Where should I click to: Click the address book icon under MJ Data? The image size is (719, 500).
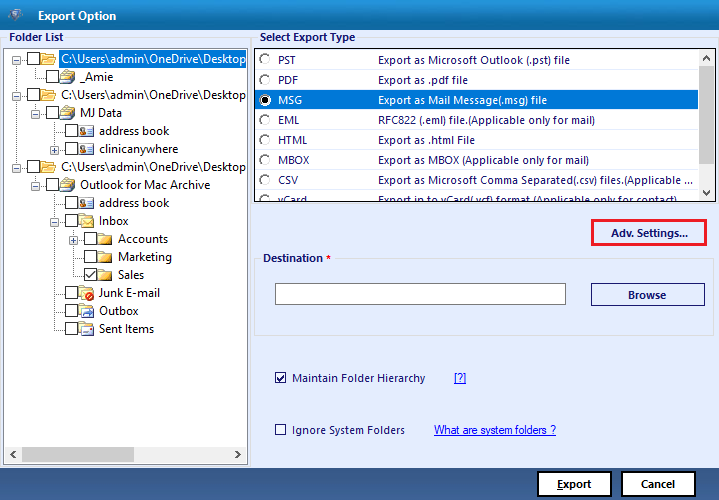86,131
